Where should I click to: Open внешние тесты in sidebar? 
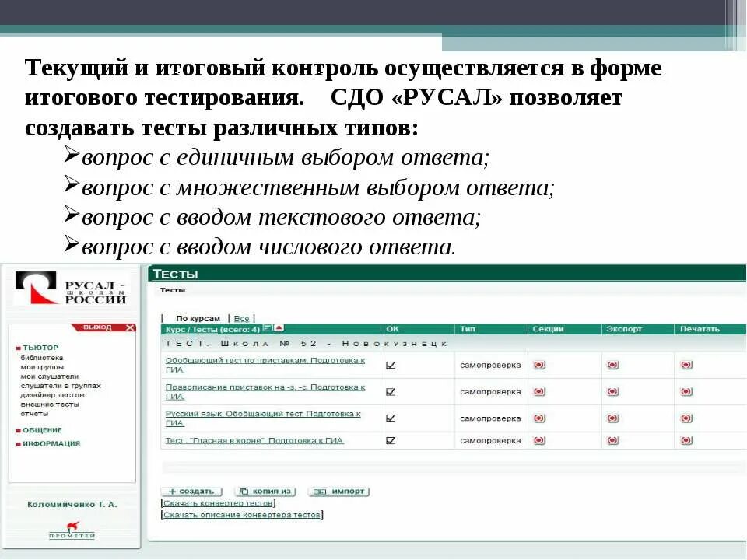50,404
